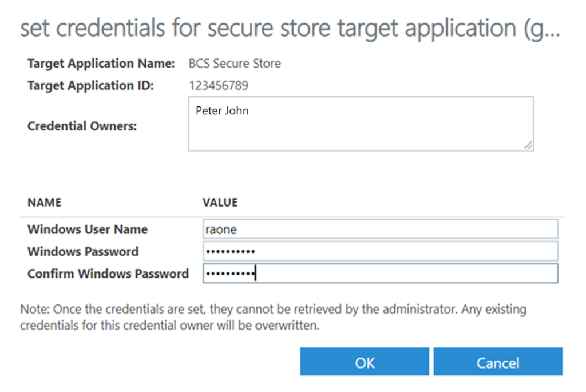Click the Windows Password label

tap(83, 251)
